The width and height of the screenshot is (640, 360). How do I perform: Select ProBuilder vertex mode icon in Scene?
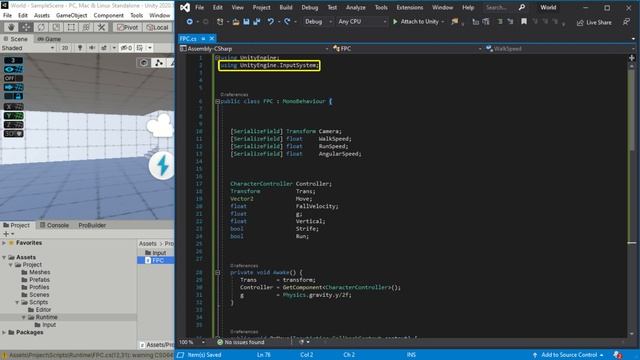(158, 63)
